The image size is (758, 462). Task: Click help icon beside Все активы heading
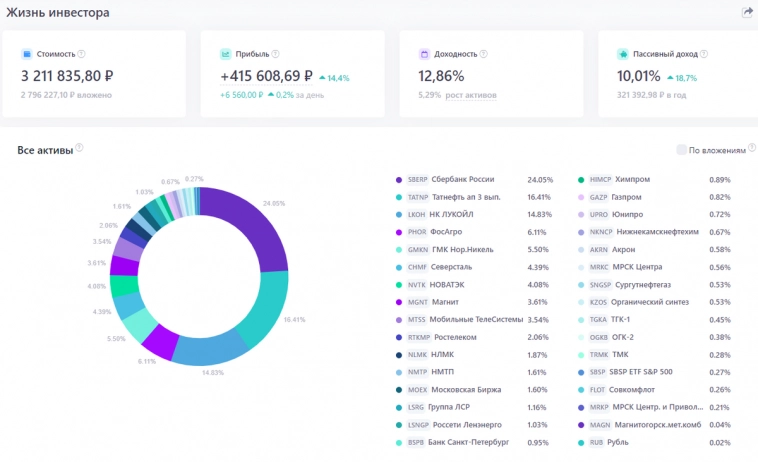79,147
